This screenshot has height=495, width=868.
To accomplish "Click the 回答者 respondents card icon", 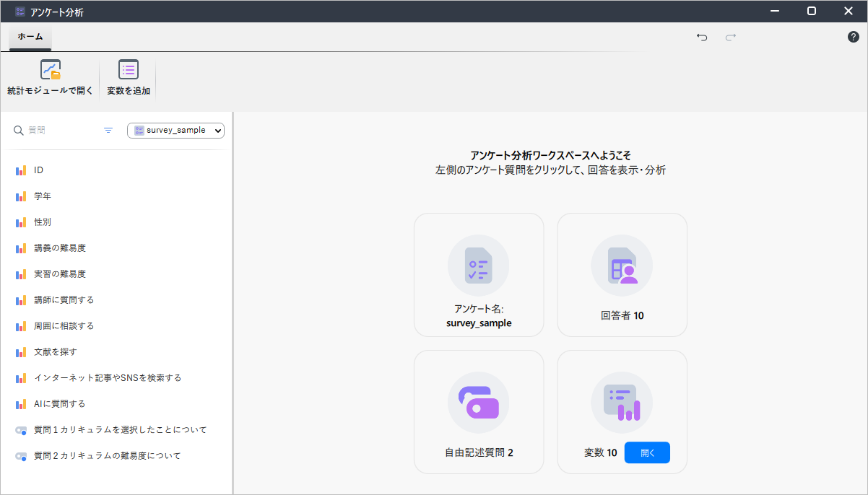I will pos(622,266).
